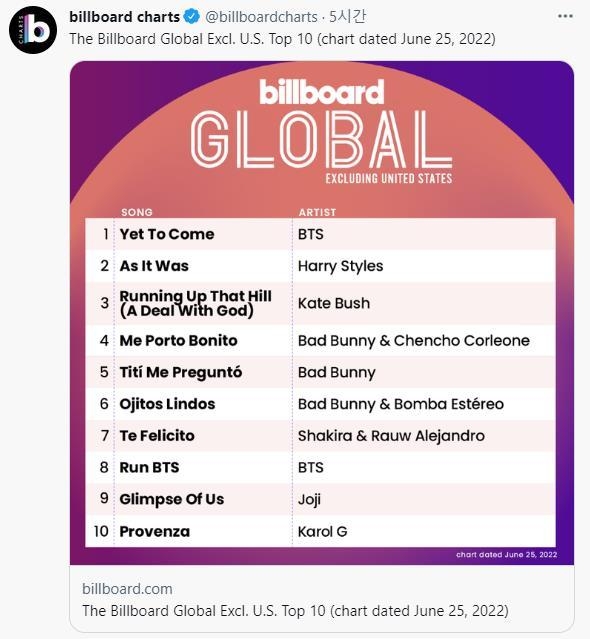The image size is (590, 639).
Task: Click the 5시간 post timestamp
Action: [347, 17]
